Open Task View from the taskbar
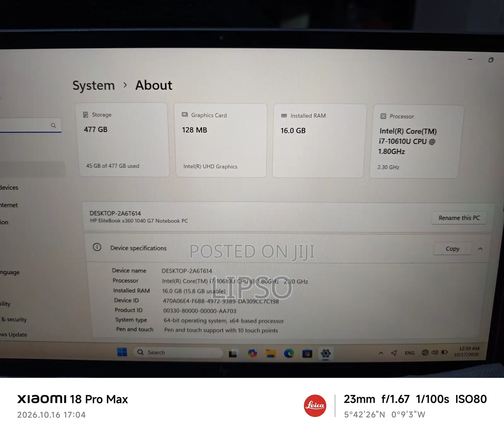 233,354
